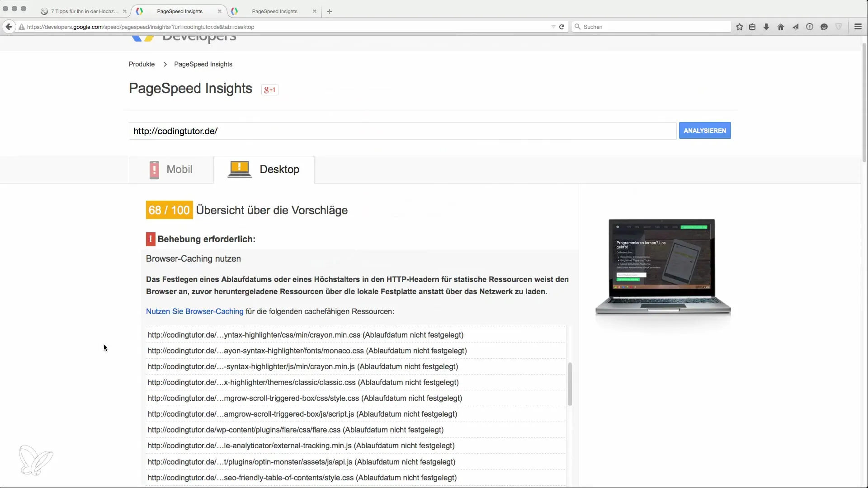This screenshot has width=868, height=488.
Task: Switch to the Mobil results tab
Action: coord(171,169)
